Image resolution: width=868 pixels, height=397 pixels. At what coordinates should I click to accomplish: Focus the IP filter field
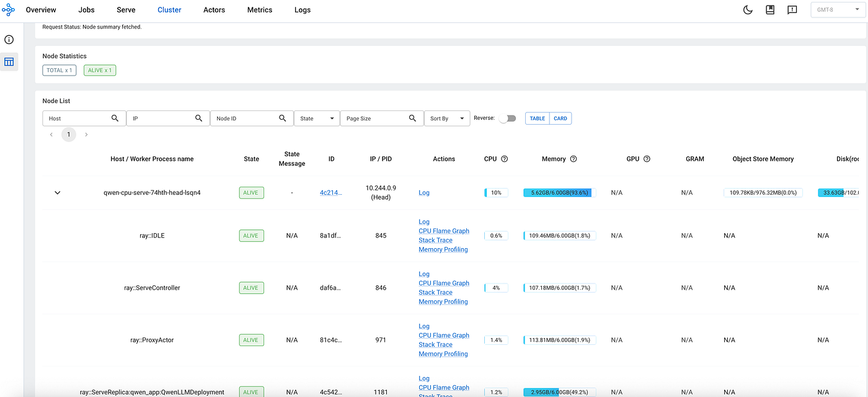point(168,118)
